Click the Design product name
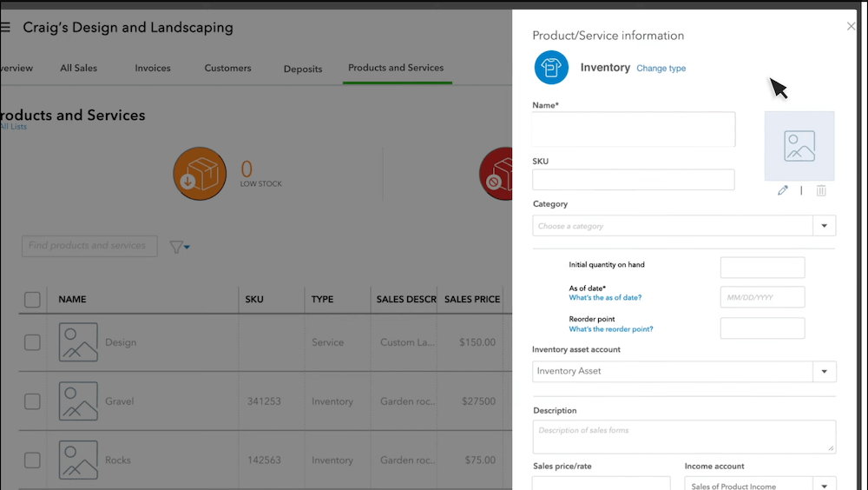This screenshot has width=868, height=490. [x=121, y=342]
